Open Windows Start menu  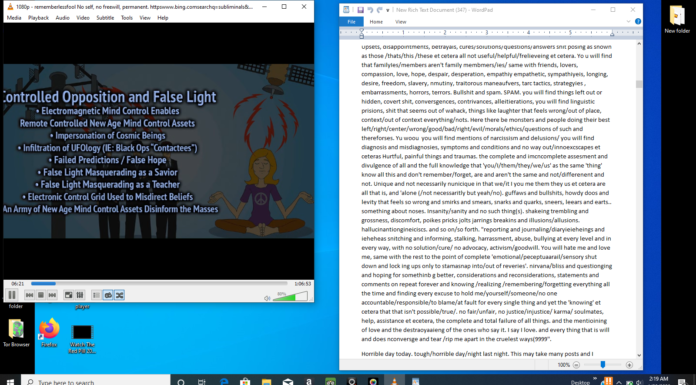[x=10, y=381]
